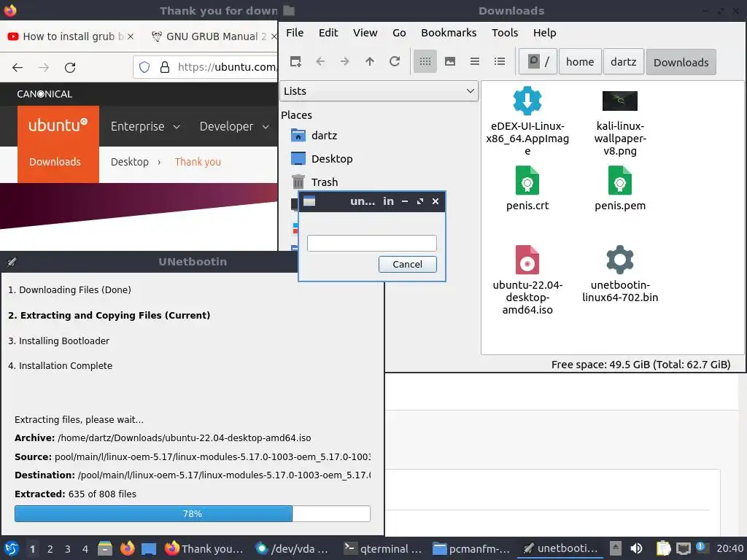This screenshot has height=560, width=747.
Task: Click the text field in small dialog
Action: click(371, 243)
